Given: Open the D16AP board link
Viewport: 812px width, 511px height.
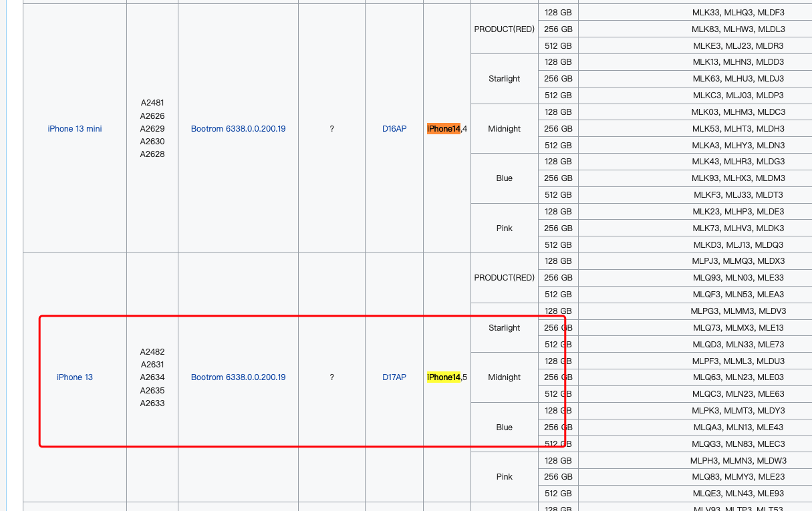Looking at the screenshot, I should (x=394, y=129).
